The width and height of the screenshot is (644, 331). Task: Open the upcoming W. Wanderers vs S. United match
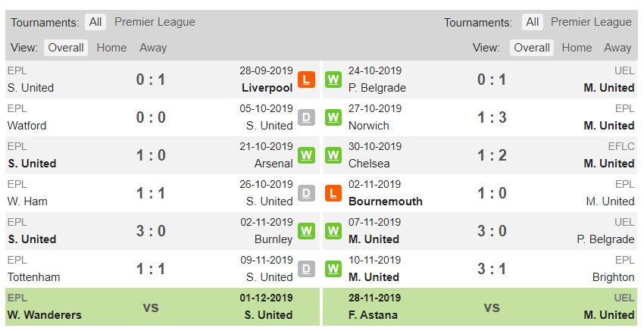162,308
